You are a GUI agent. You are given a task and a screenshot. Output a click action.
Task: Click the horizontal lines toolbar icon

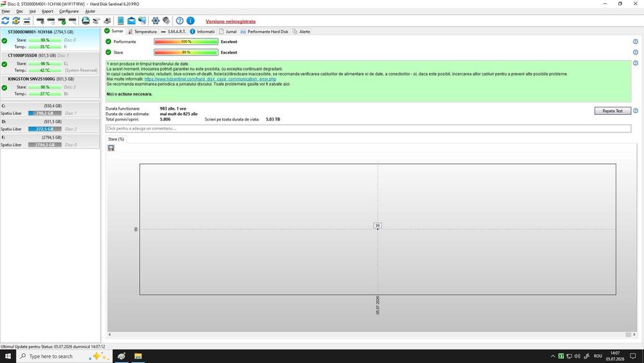point(26,21)
